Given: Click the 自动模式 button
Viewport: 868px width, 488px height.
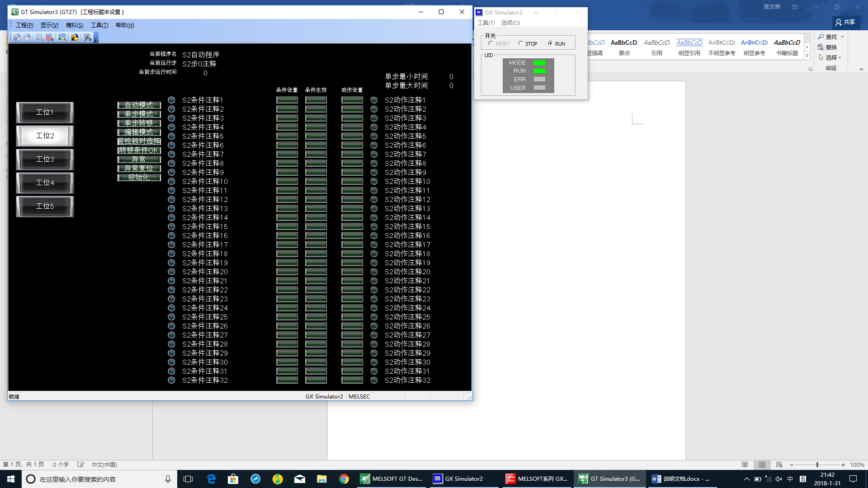Looking at the screenshot, I should point(139,105).
